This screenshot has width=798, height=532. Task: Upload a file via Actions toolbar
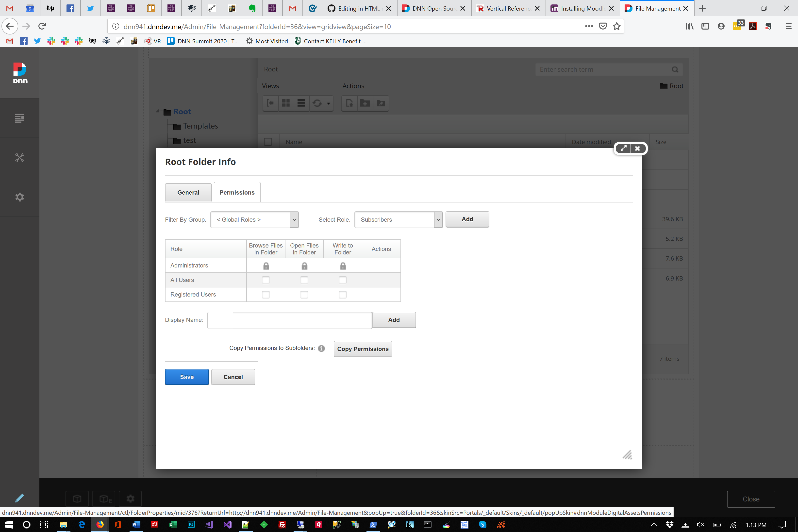[349, 103]
